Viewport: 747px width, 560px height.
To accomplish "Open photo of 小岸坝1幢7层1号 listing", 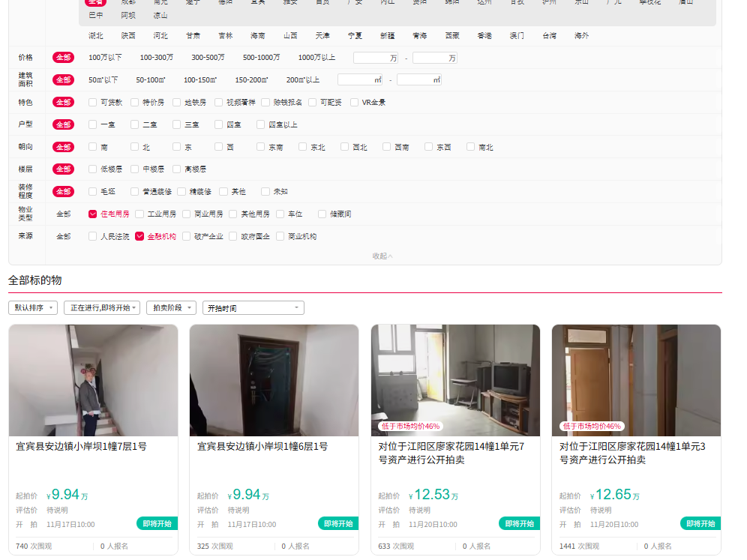I will 93,380.
